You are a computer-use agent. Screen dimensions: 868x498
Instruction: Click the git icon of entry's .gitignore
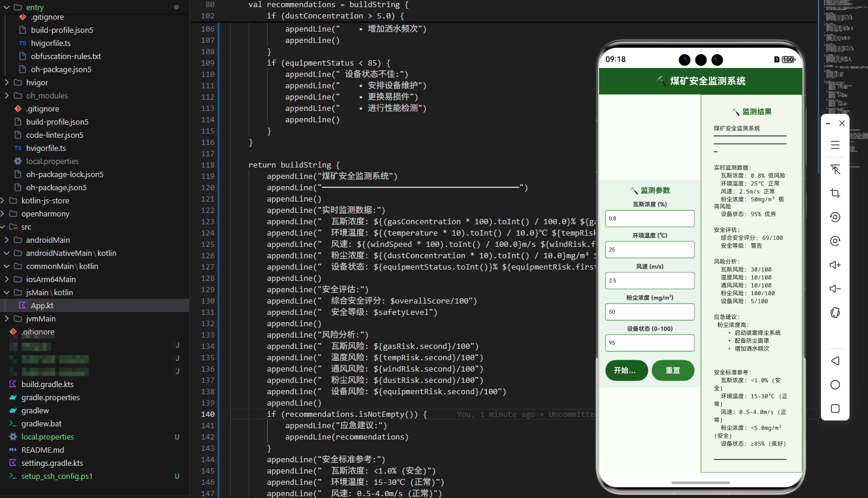coord(22,17)
